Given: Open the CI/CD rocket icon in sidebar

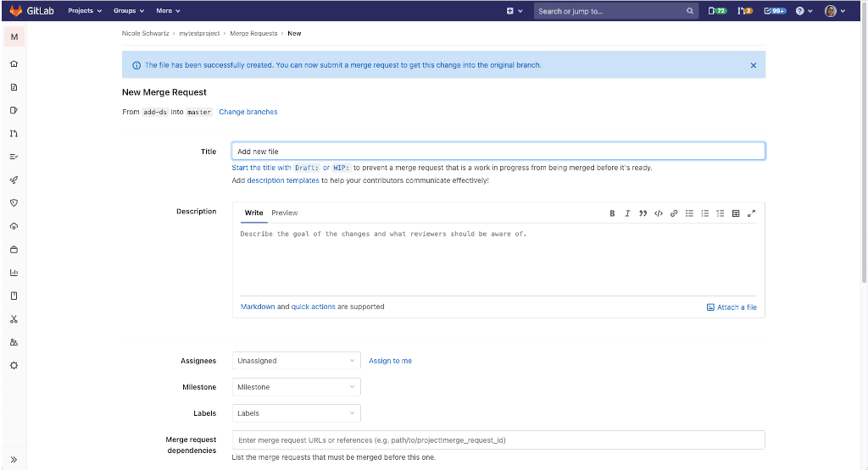Looking at the screenshot, I should tap(14, 180).
